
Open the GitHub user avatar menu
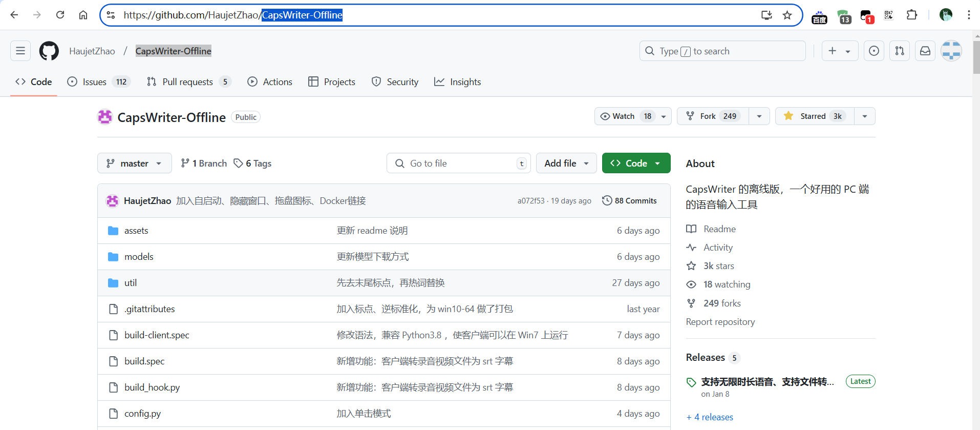pyautogui.click(x=951, y=51)
